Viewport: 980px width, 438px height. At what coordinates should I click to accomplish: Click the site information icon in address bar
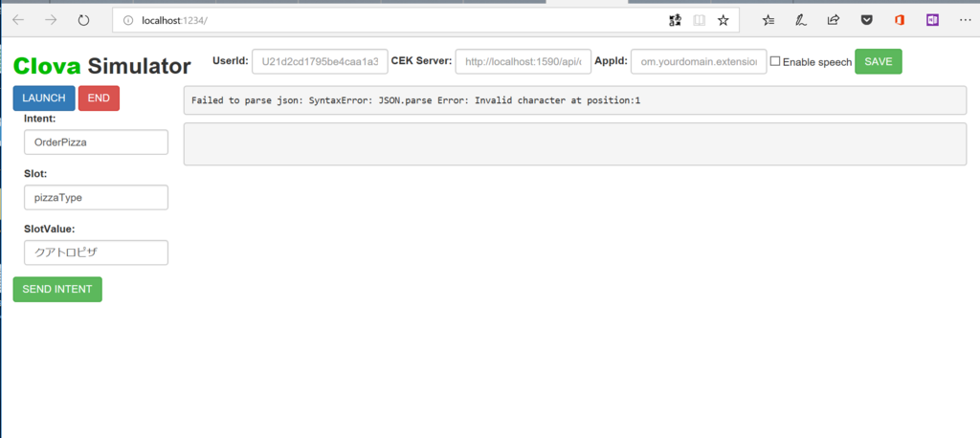point(128,21)
